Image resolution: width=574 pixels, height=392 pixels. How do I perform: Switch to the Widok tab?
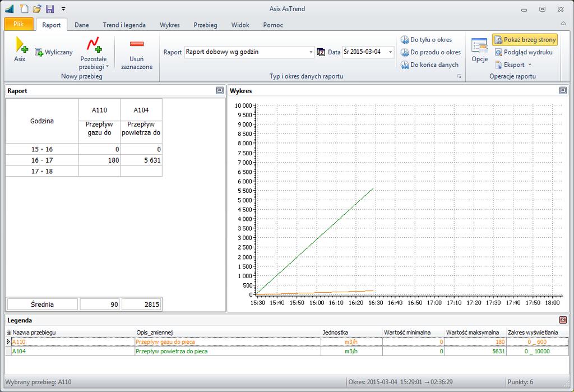pyautogui.click(x=240, y=25)
